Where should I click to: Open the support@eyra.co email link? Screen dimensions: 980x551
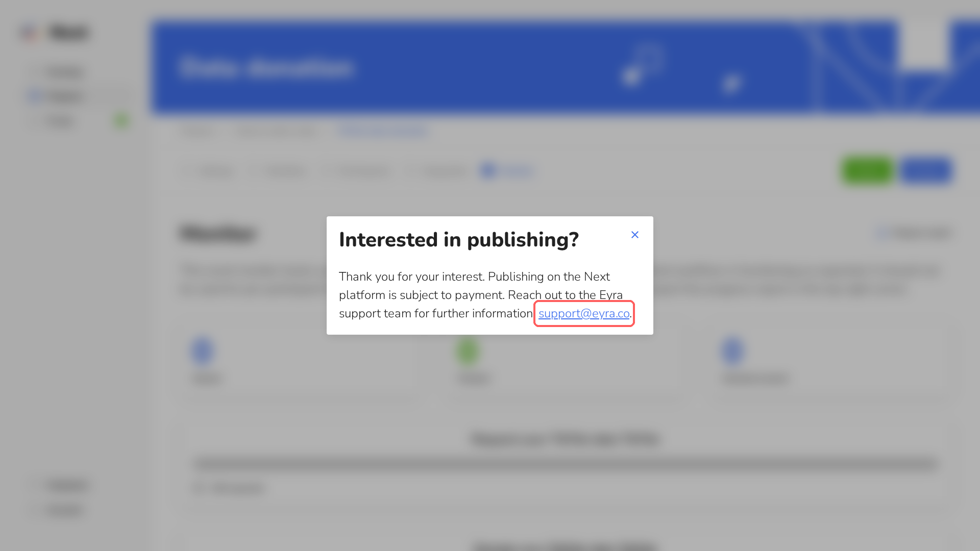(x=584, y=313)
